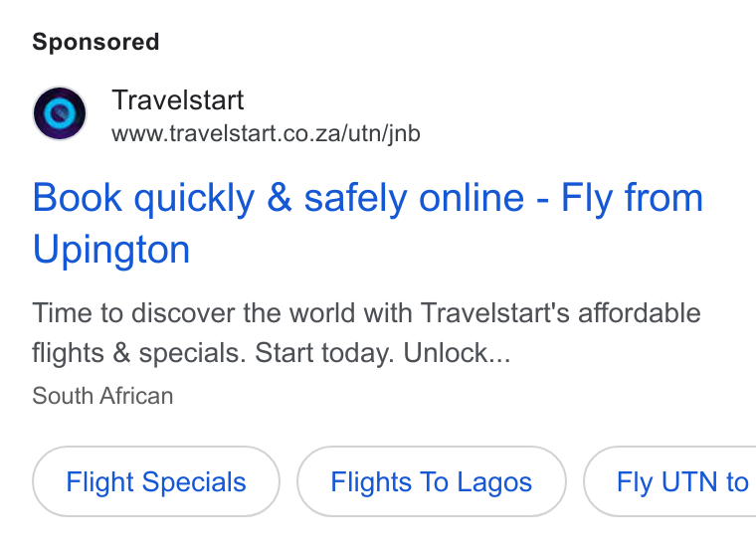The width and height of the screenshot is (756, 549).
Task: Click the word 'Specials' in first chip
Action: click(x=194, y=482)
